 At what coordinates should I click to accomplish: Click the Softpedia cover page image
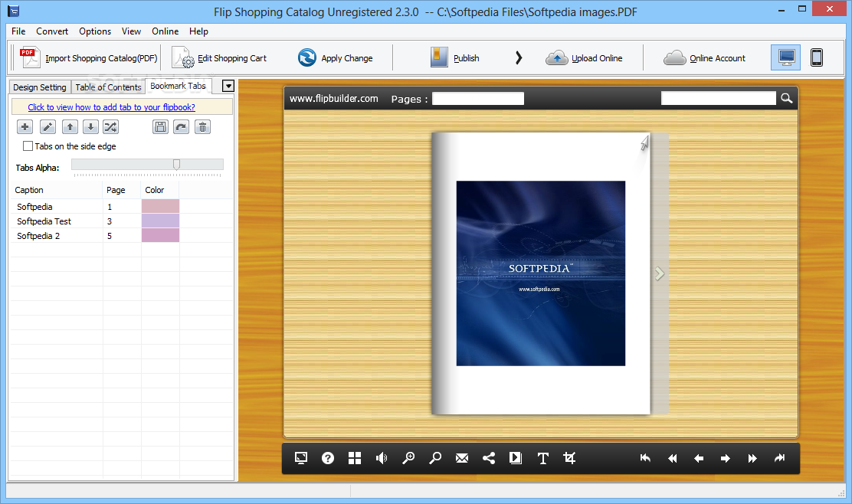[x=541, y=273]
